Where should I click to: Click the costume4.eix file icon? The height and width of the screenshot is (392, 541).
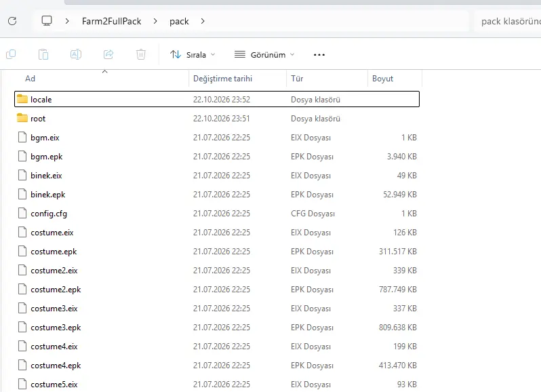pyautogui.click(x=22, y=346)
